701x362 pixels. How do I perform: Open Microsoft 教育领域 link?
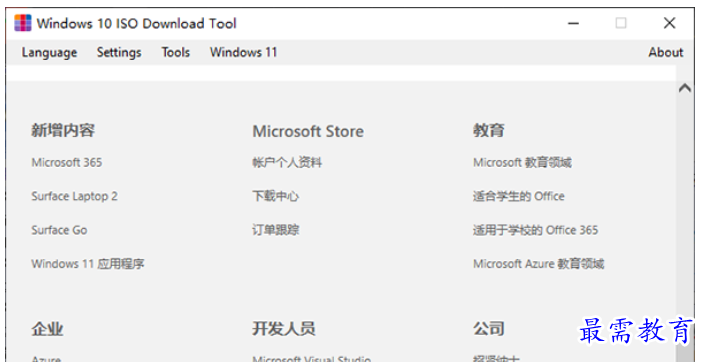click(522, 162)
